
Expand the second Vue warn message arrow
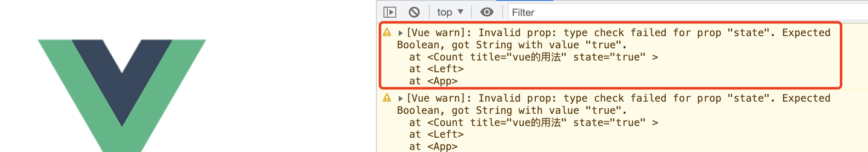(x=400, y=98)
